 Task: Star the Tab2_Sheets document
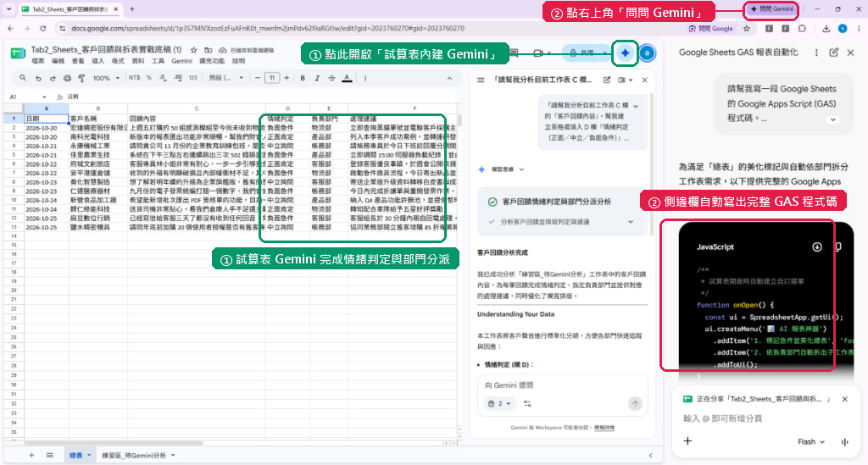(x=194, y=50)
